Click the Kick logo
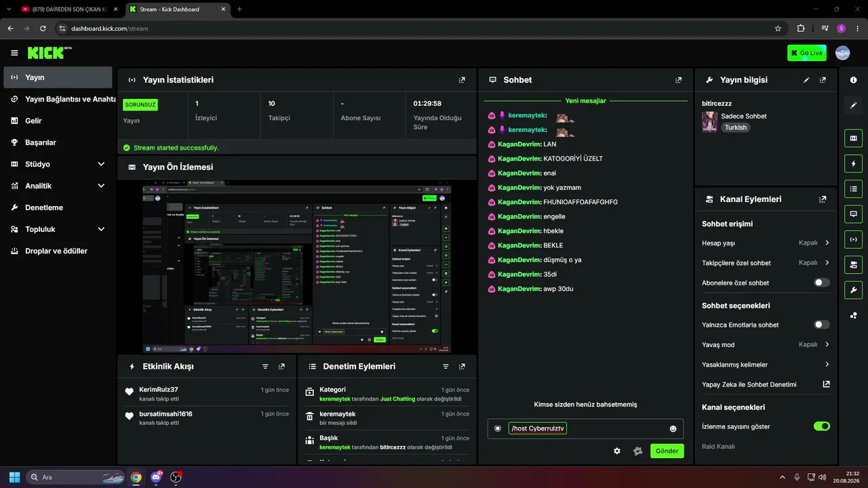The image size is (868, 488). (50, 53)
